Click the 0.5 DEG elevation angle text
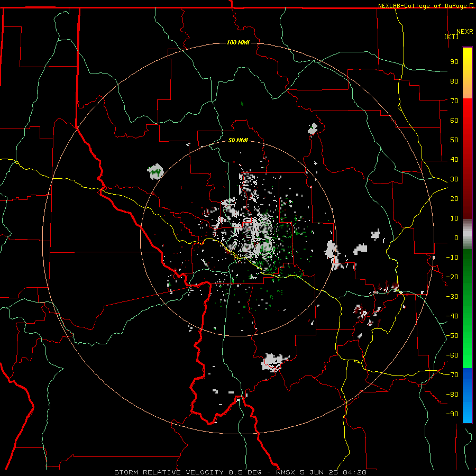 (x=245, y=472)
